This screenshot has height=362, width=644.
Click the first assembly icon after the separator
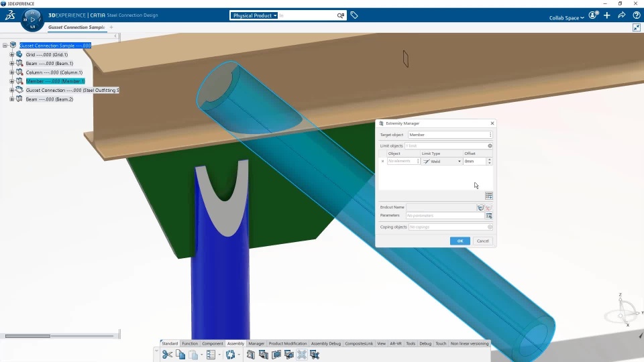coord(250,354)
